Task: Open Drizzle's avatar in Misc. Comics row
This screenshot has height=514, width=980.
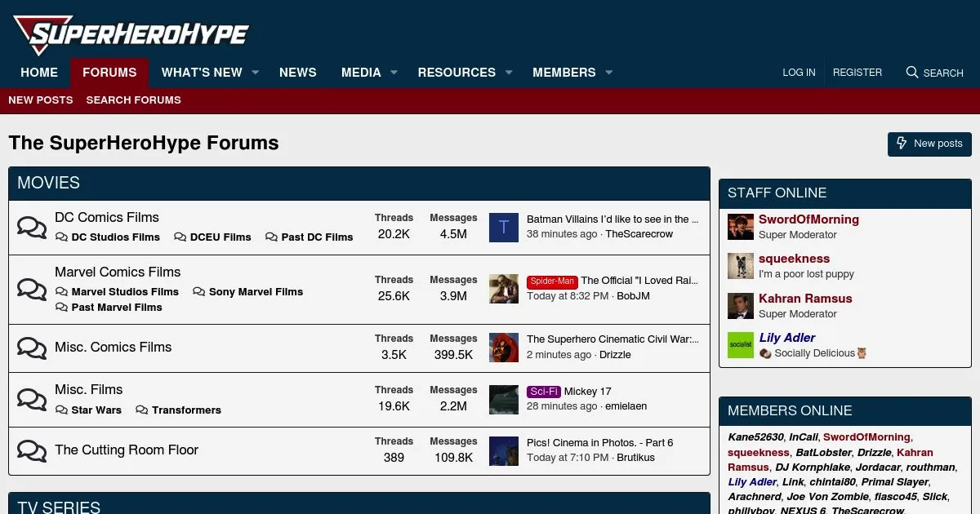Action: click(504, 348)
